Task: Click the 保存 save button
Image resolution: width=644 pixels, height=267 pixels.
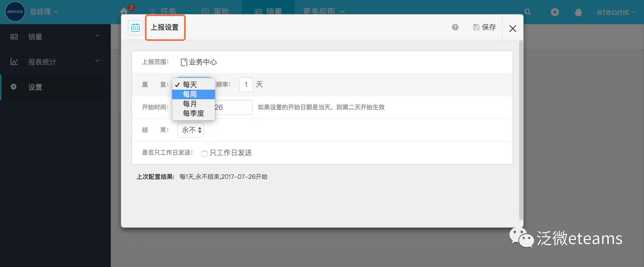Action: pos(484,27)
